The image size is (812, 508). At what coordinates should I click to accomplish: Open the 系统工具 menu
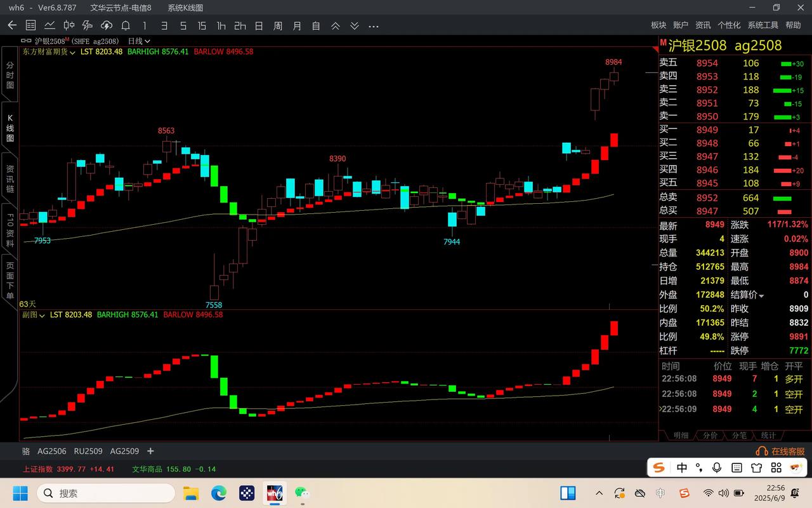763,25
